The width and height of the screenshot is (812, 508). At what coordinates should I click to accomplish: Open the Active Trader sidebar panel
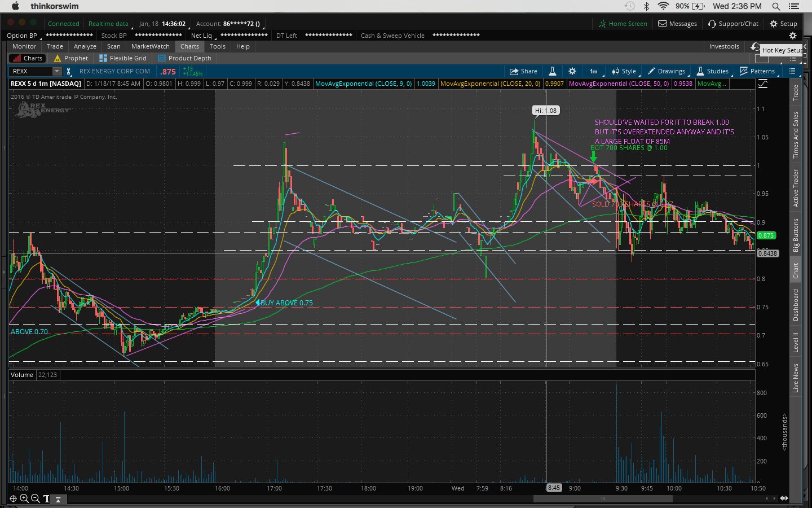[x=796, y=188]
